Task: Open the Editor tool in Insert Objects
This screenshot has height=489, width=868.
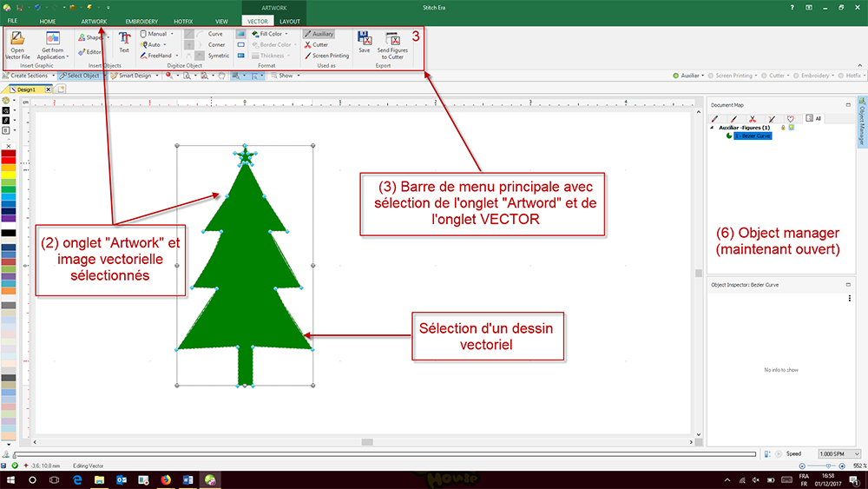Action: click(x=89, y=52)
